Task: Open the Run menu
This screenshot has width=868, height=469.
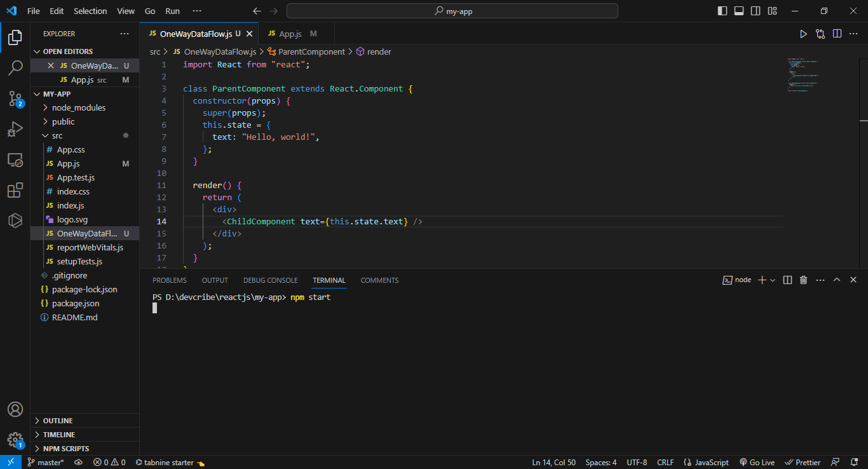Action: pyautogui.click(x=172, y=11)
